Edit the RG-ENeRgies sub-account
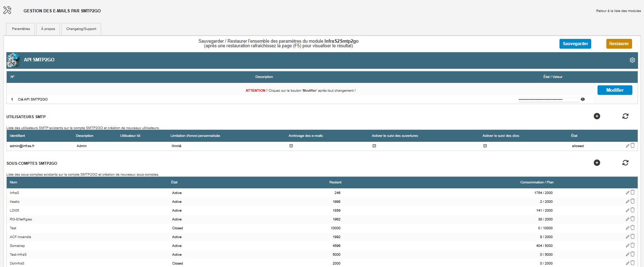644x267 pixels. point(627,219)
